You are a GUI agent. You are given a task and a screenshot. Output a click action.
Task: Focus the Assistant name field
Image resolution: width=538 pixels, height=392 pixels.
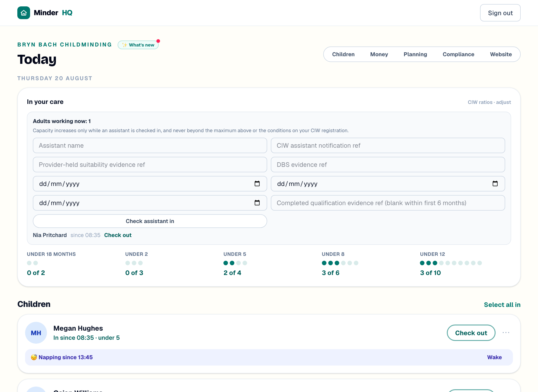150,146
